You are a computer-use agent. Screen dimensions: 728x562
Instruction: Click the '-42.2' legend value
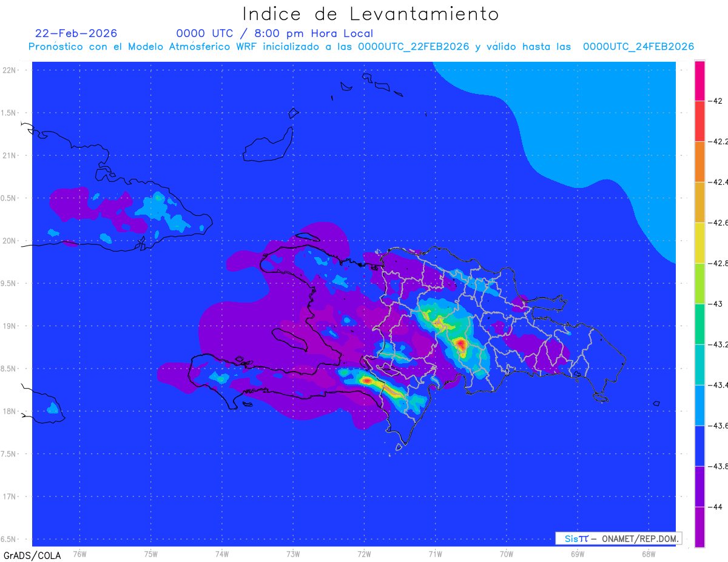[x=718, y=142]
